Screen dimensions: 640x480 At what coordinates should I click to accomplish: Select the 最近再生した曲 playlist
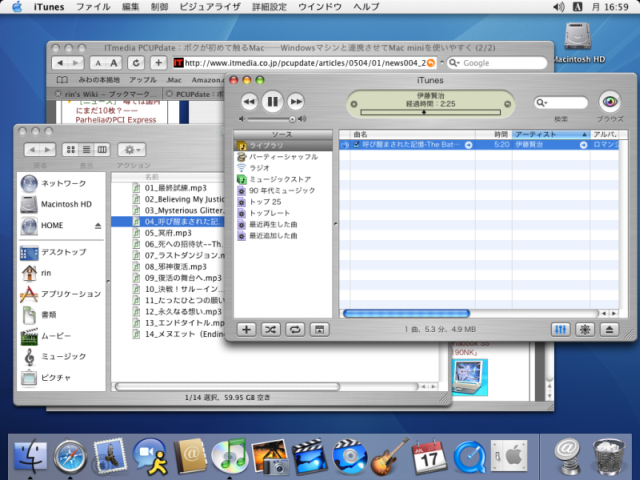coord(283,224)
